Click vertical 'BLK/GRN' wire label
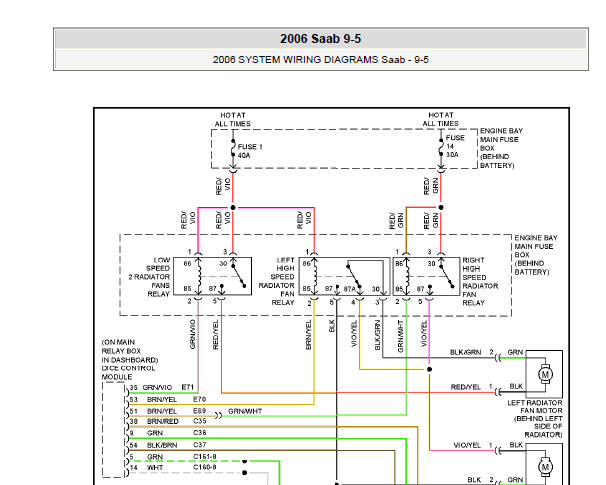 pos(378,335)
